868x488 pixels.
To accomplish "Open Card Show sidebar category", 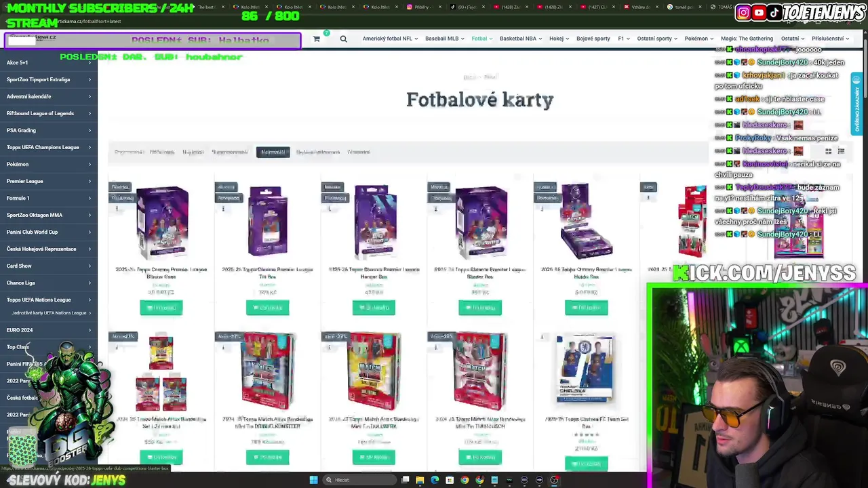I will 19,266.
